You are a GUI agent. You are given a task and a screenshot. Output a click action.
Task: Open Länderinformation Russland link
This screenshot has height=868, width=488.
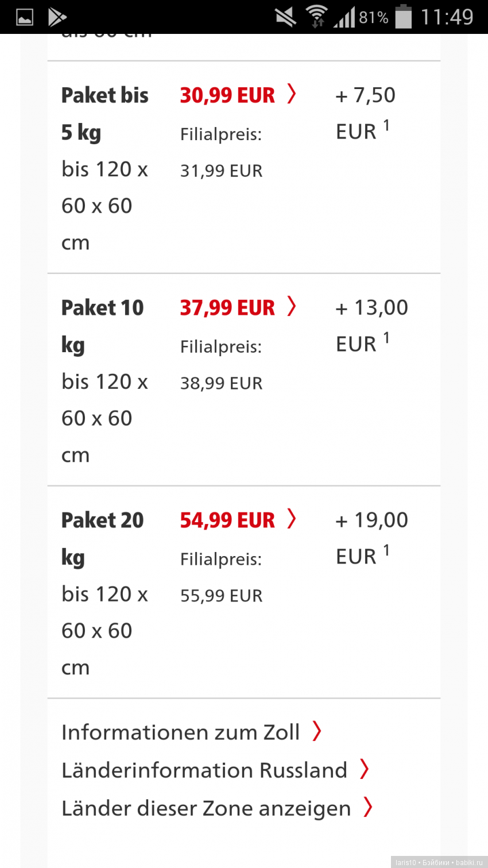[x=204, y=770]
